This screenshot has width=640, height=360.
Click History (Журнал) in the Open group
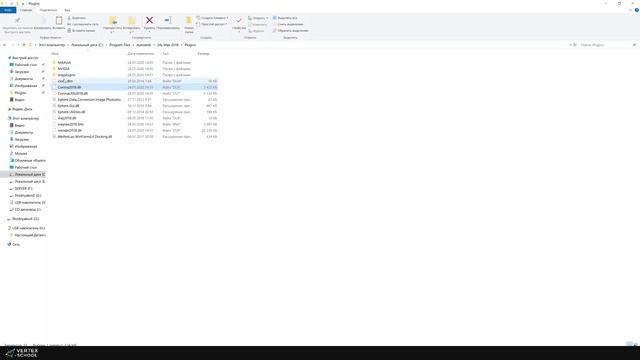point(256,31)
